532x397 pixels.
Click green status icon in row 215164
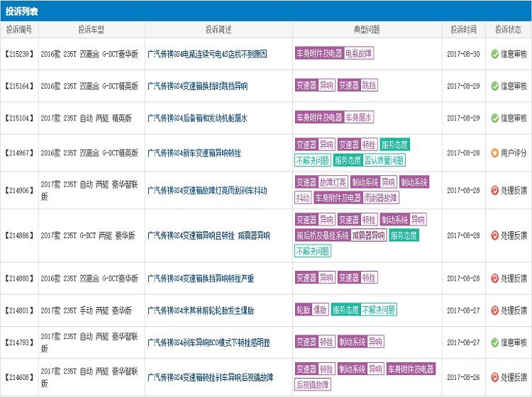[494, 86]
